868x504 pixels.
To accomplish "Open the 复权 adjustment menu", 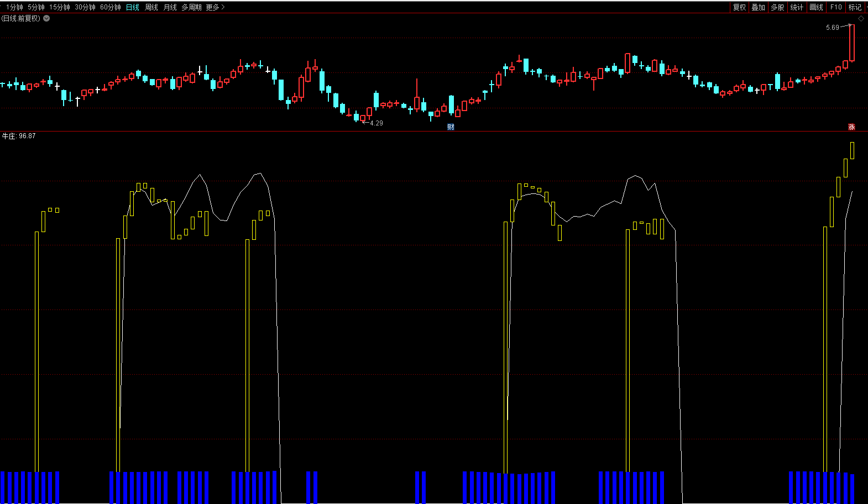I will 739,7.
